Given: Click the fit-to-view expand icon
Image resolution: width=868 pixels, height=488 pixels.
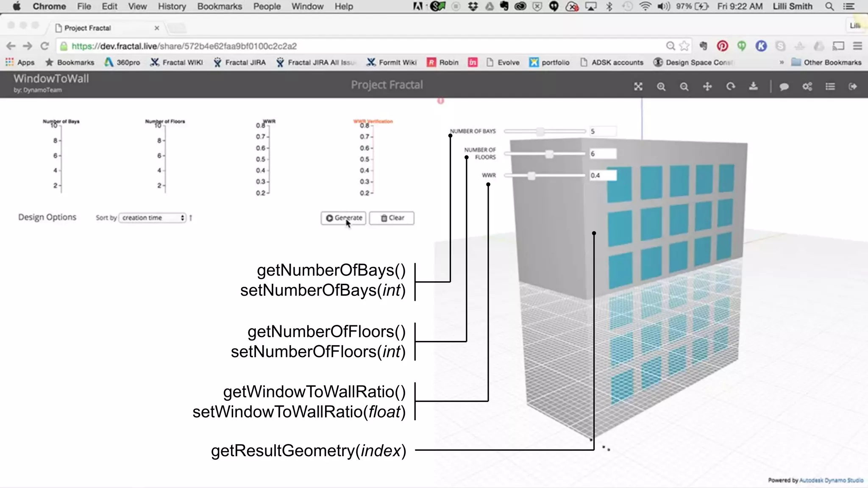Looking at the screenshot, I should pos(638,86).
